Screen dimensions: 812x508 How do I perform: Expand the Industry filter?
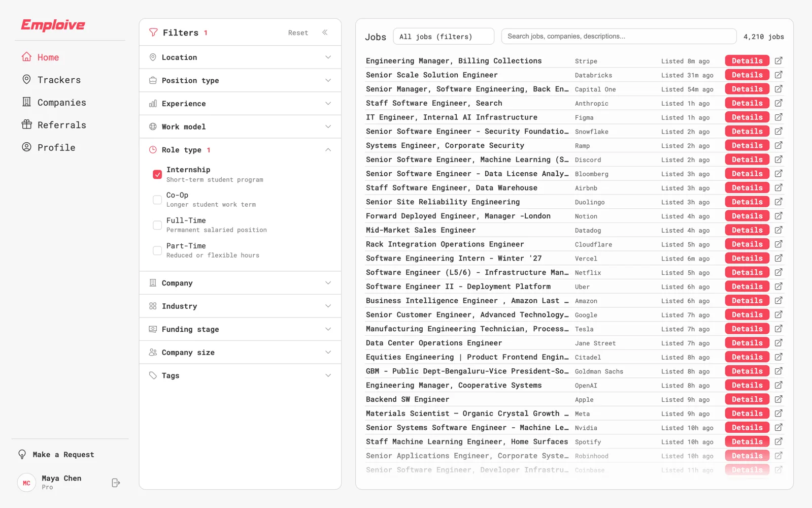[240, 306]
